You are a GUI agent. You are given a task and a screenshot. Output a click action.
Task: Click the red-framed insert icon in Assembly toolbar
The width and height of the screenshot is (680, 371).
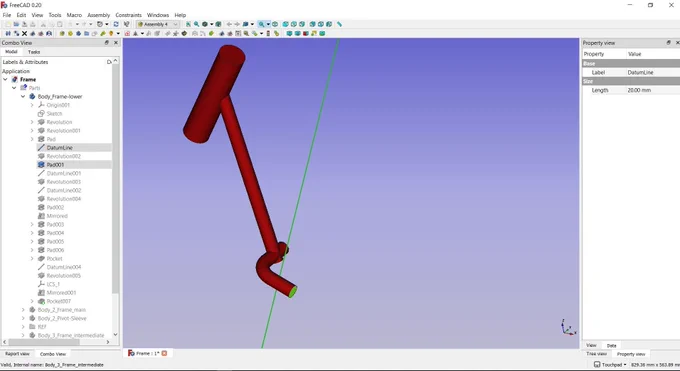click(x=127, y=33)
